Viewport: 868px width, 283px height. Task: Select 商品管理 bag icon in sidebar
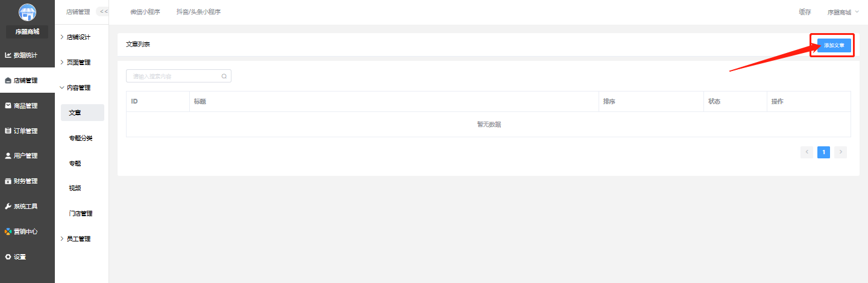(8, 105)
